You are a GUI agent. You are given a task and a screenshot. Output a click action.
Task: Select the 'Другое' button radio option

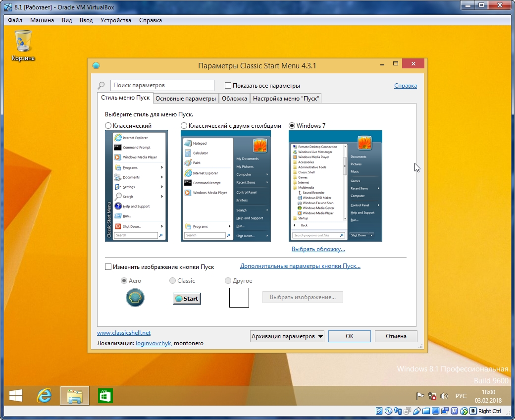tap(228, 280)
